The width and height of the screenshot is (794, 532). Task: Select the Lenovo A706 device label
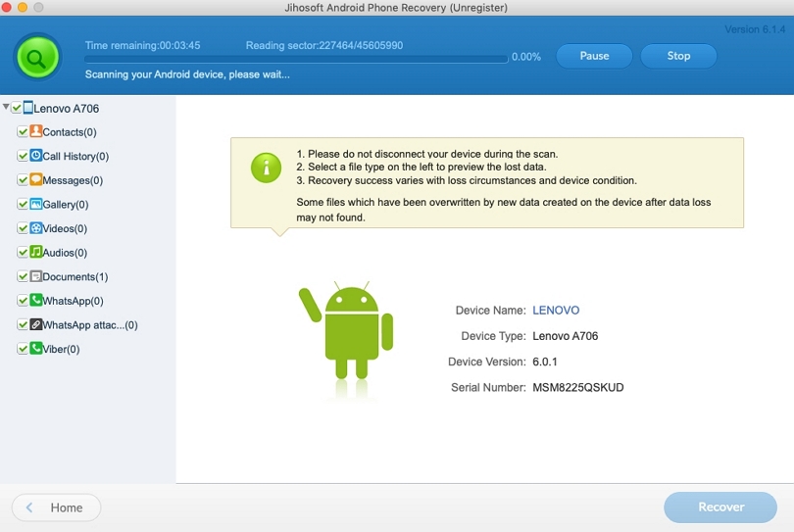click(x=67, y=109)
